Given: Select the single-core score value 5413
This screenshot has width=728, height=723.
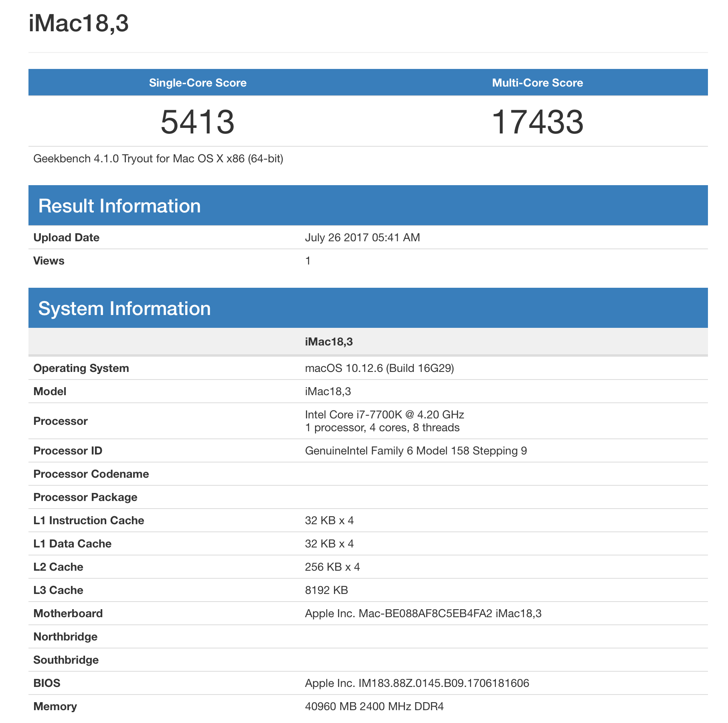Looking at the screenshot, I should point(198,122).
